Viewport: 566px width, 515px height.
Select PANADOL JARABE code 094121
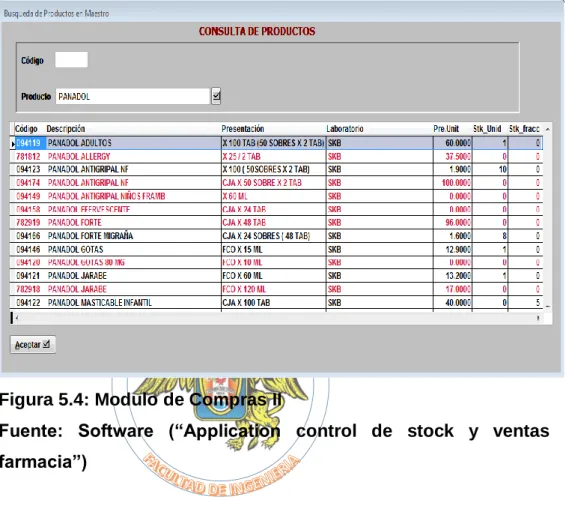pyautogui.click(x=29, y=276)
